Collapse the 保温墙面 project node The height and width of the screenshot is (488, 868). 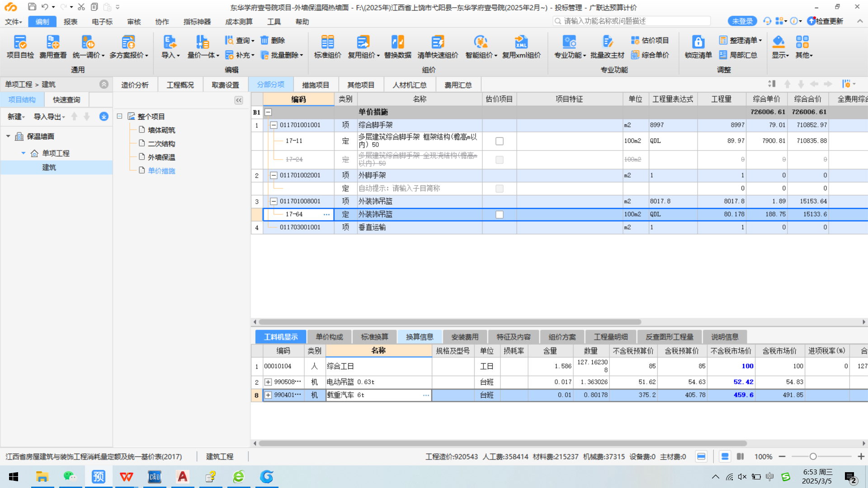point(8,136)
